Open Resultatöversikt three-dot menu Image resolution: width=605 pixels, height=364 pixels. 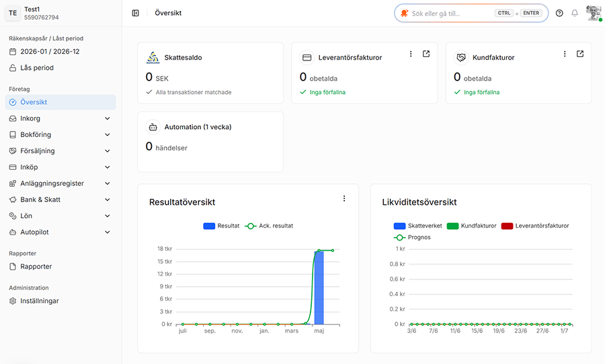click(x=344, y=198)
